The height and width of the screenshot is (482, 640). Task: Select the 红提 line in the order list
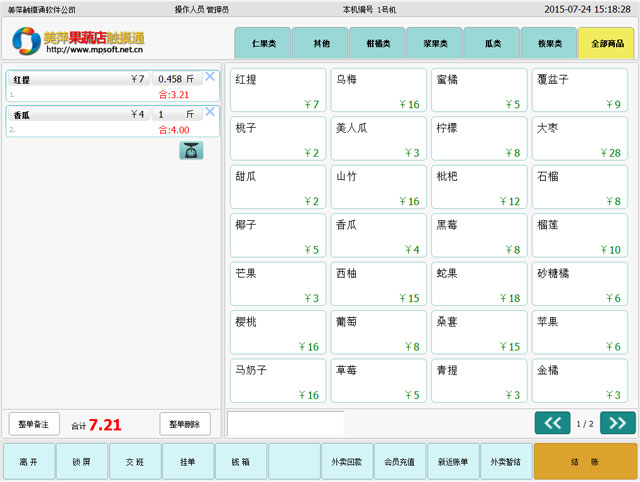click(x=113, y=86)
